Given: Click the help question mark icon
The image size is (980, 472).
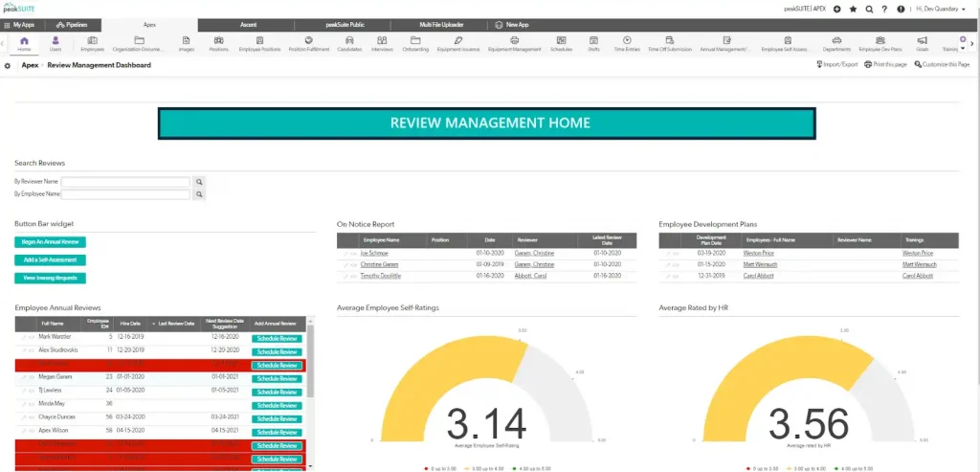Looking at the screenshot, I should 884,9.
